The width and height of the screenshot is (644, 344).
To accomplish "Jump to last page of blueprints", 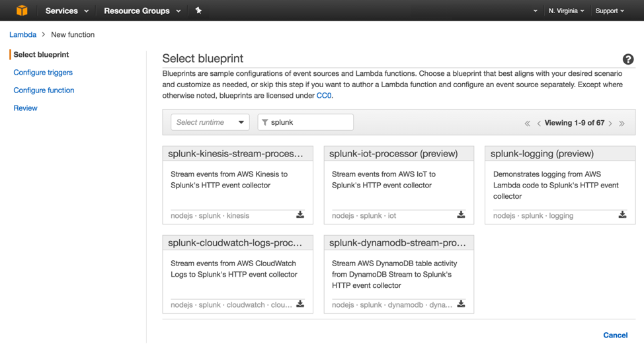I will click(x=622, y=123).
